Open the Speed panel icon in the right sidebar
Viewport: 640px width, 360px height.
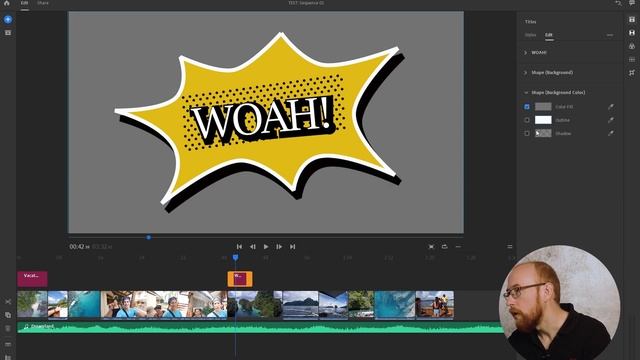click(632, 60)
